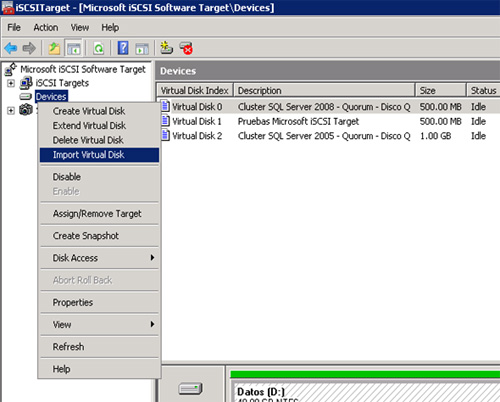Click the Forward arrow toolbar icon

click(x=29, y=48)
